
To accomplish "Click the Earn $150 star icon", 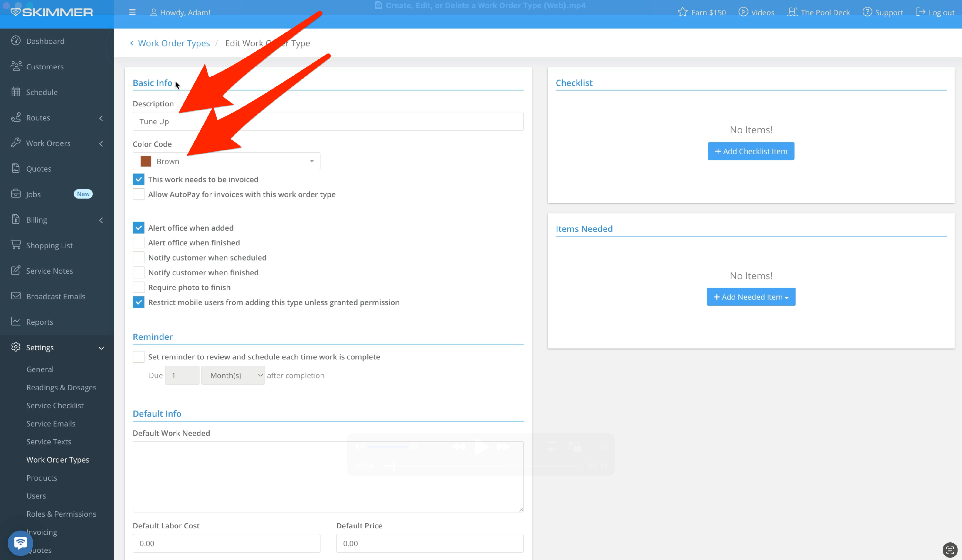I will point(682,12).
